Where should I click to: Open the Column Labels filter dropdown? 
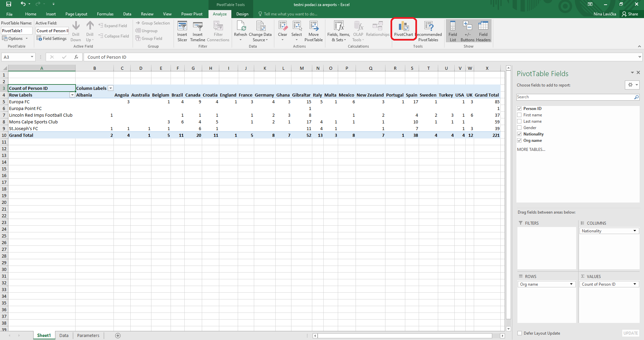(x=110, y=88)
